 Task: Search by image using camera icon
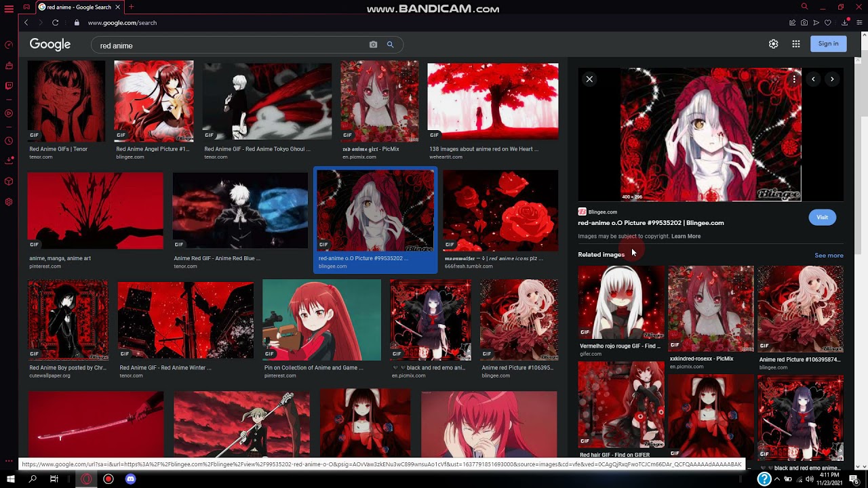click(x=373, y=45)
